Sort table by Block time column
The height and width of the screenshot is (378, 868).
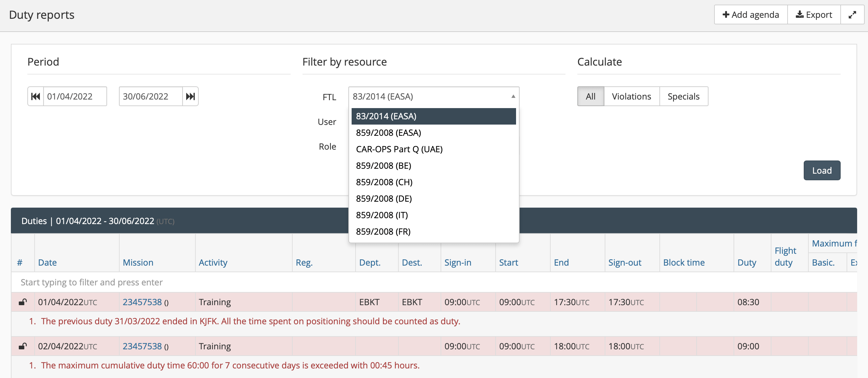tap(684, 262)
